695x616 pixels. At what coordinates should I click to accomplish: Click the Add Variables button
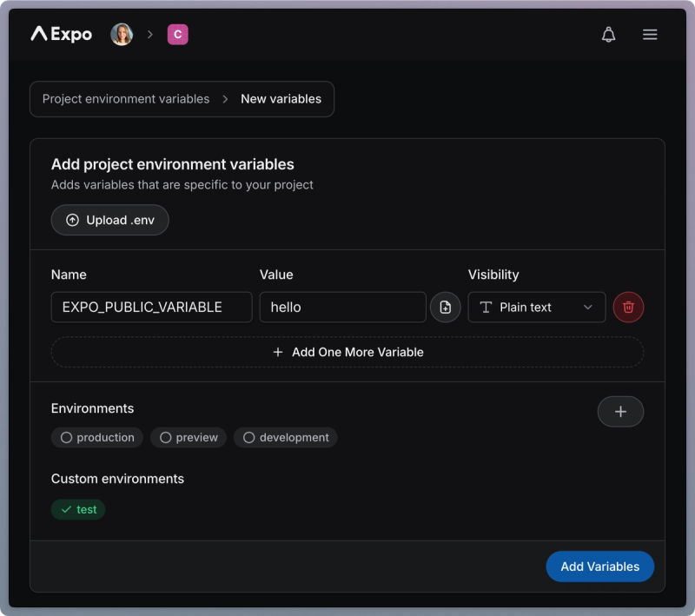click(x=599, y=566)
